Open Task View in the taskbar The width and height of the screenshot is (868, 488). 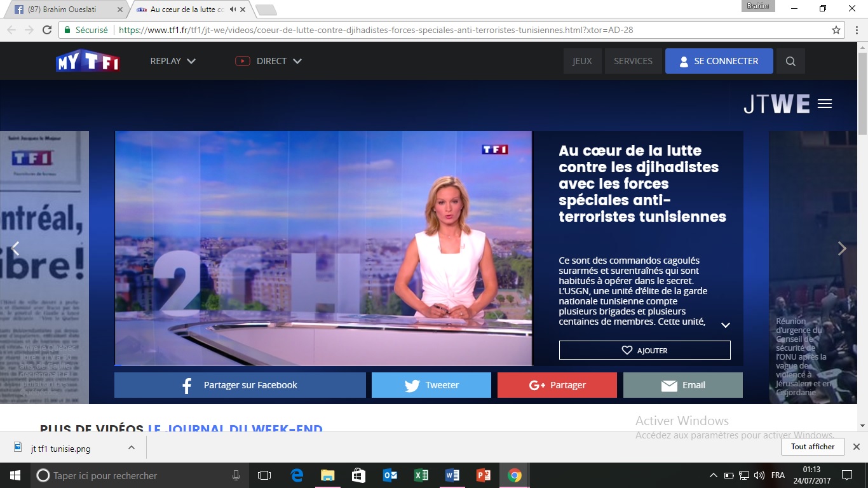(264, 475)
